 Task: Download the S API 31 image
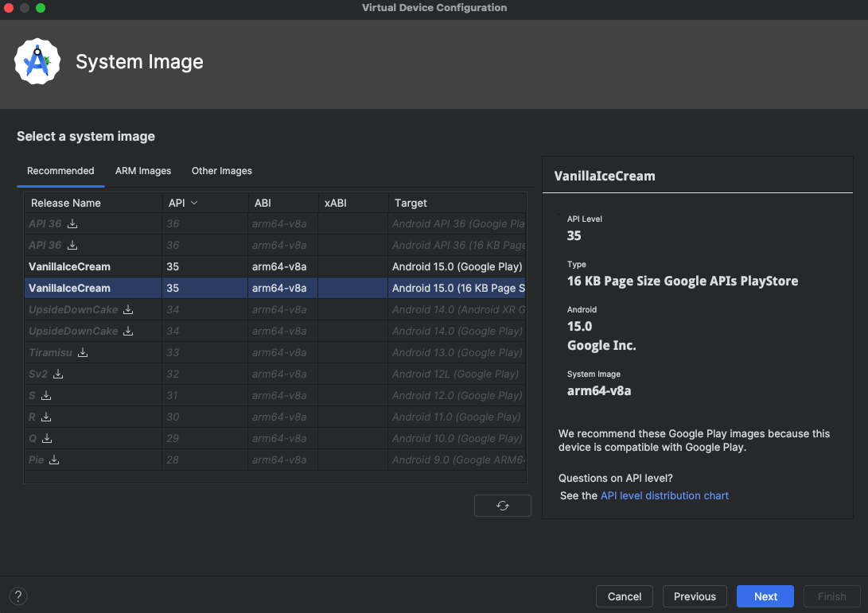point(46,395)
